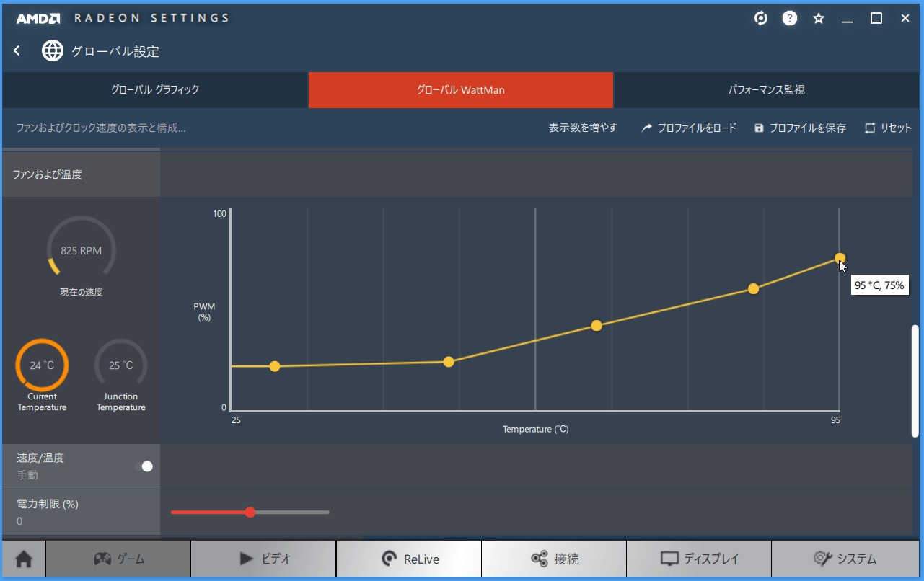This screenshot has height=581, width=924.
Task: Click the Temperature (°C) axis label
Action: coord(536,429)
